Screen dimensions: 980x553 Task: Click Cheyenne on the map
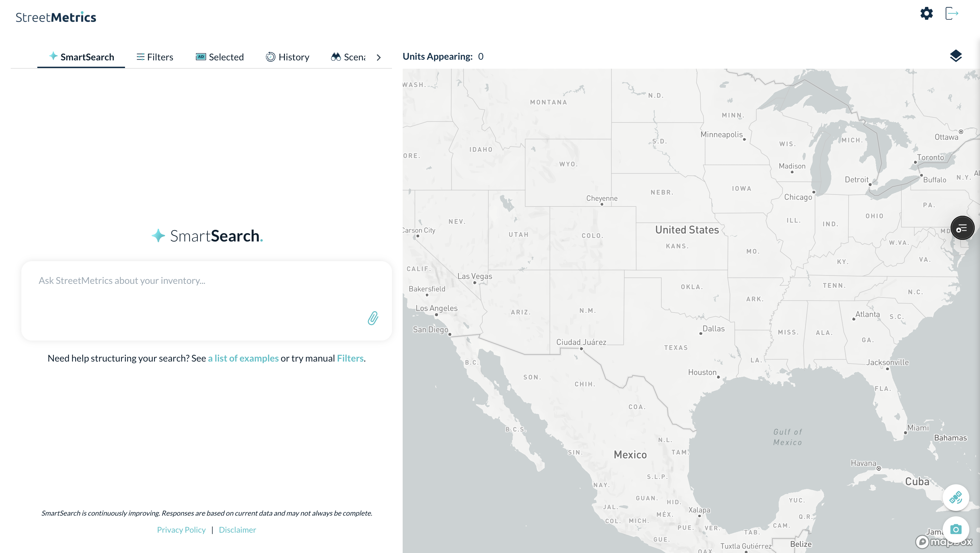coord(602,198)
